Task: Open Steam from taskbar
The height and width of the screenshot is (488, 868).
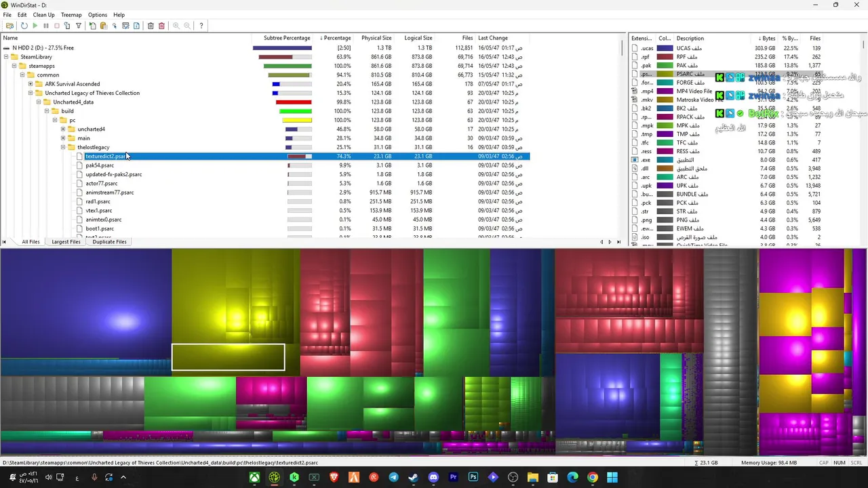Action: point(413,478)
